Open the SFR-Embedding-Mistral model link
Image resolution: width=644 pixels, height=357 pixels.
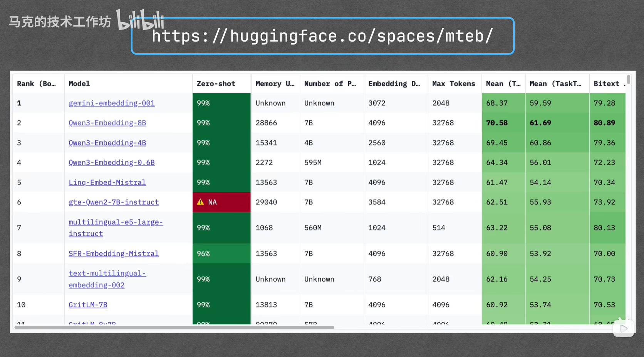(x=114, y=254)
